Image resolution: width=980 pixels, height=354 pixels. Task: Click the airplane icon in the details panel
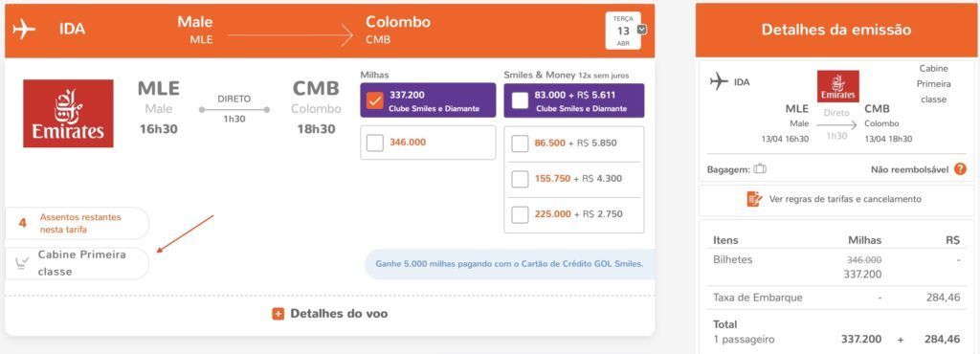coord(720,81)
